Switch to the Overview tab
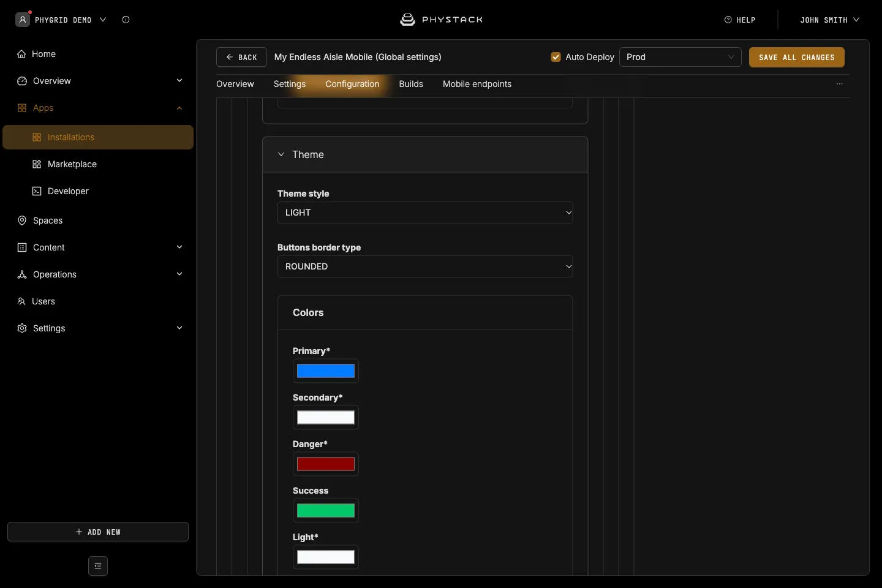 click(x=235, y=84)
